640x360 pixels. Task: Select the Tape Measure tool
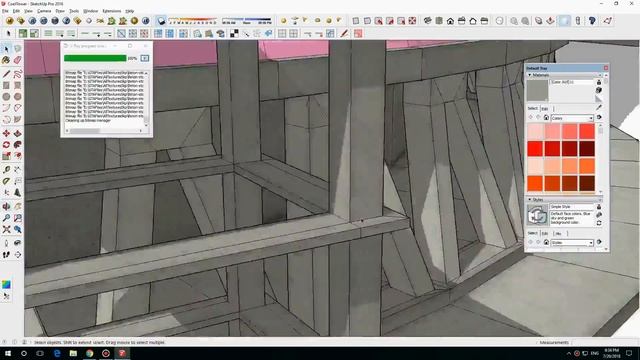pyautogui.click(x=6, y=169)
